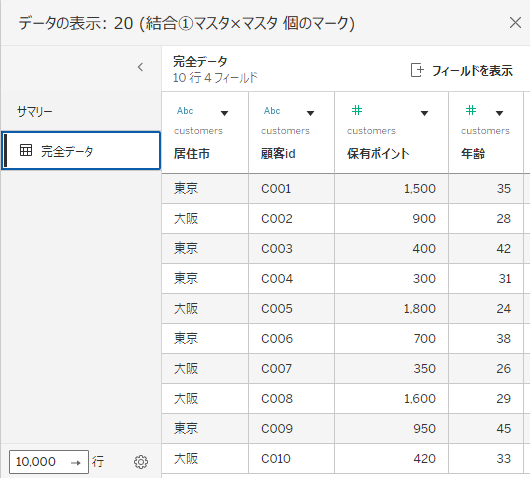This screenshot has height=478, width=530.
Task: Click the 420 points cell
Action: click(391, 459)
